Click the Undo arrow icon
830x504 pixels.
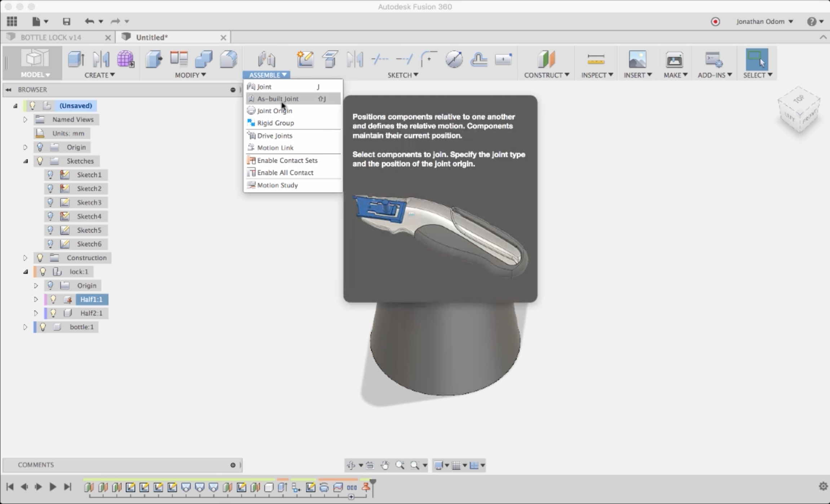89,21
